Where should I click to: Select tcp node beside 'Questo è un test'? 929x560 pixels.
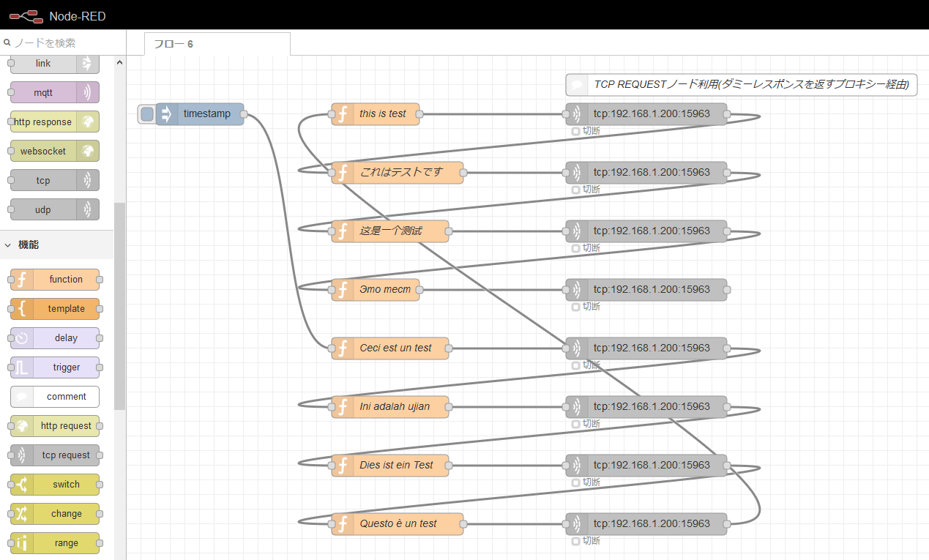click(x=646, y=524)
